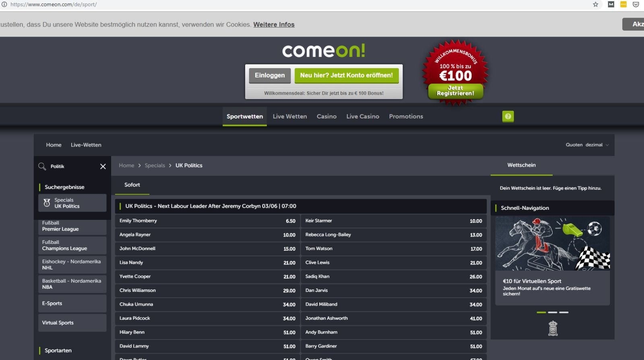Select the second carousel indicator dot
The height and width of the screenshot is (360, 644).
553,312
